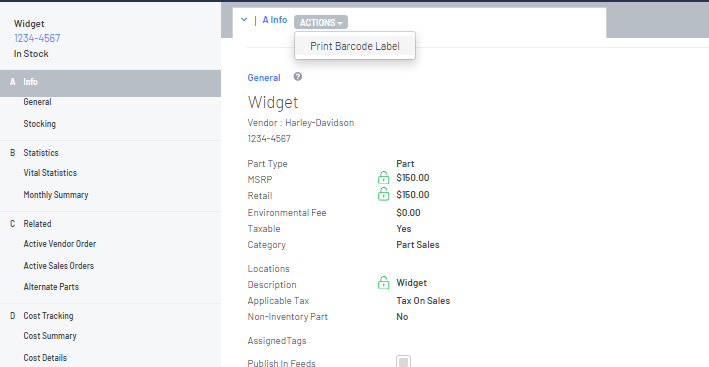This screenshot has height=367, width=709.
Task: Click the Retail value $150.00
Action: pos(413,195)
